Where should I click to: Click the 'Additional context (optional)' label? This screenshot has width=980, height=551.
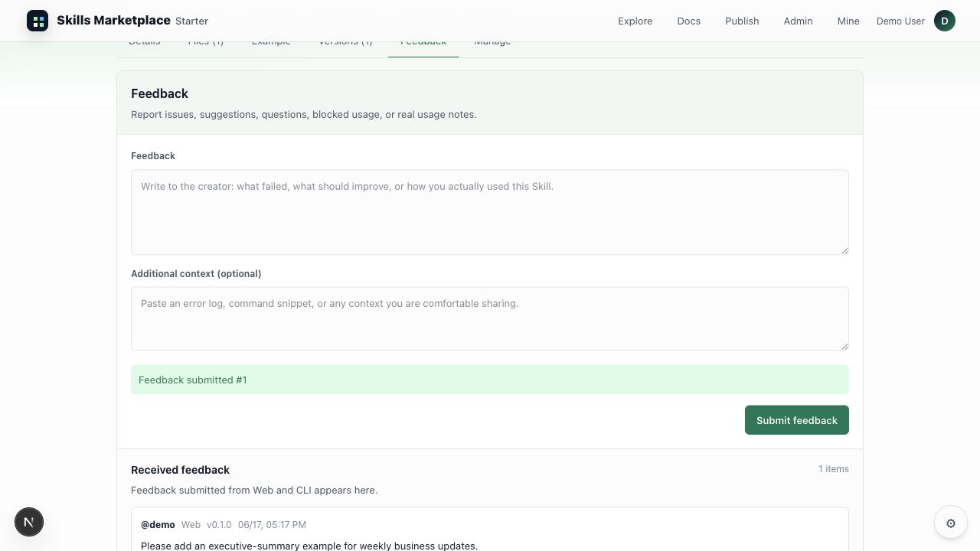(196, 273)
